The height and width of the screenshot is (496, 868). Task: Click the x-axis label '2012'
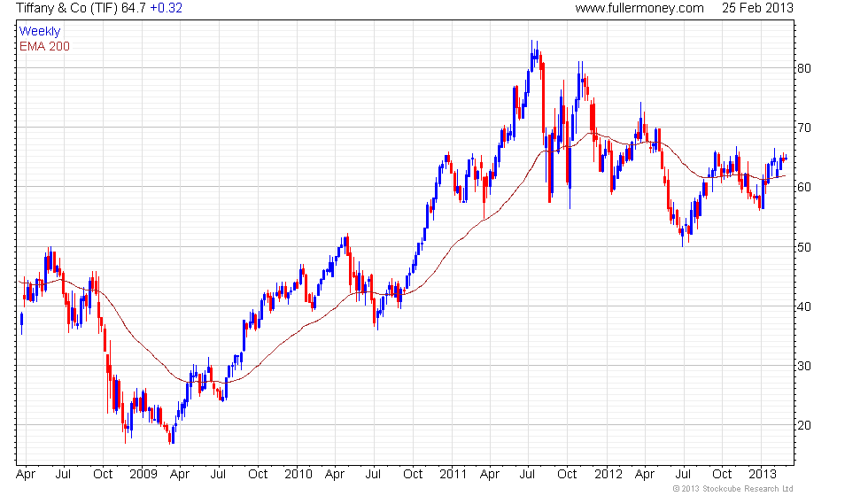coord(608,475)
